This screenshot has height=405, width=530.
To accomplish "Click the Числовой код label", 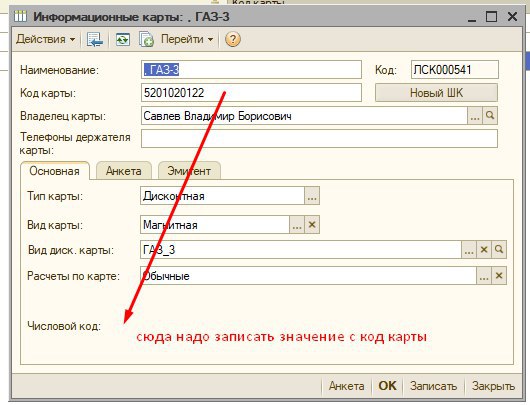I will point(64,326).
